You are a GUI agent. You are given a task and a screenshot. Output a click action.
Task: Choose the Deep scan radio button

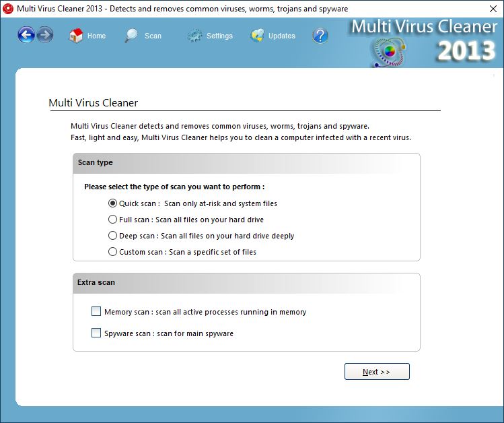(112, 236)
